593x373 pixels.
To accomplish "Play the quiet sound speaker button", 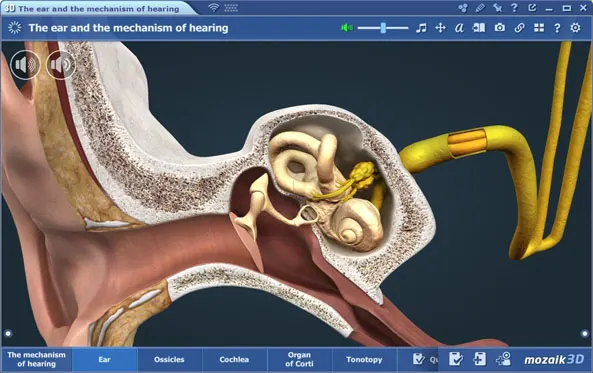I will click(25, 65).
